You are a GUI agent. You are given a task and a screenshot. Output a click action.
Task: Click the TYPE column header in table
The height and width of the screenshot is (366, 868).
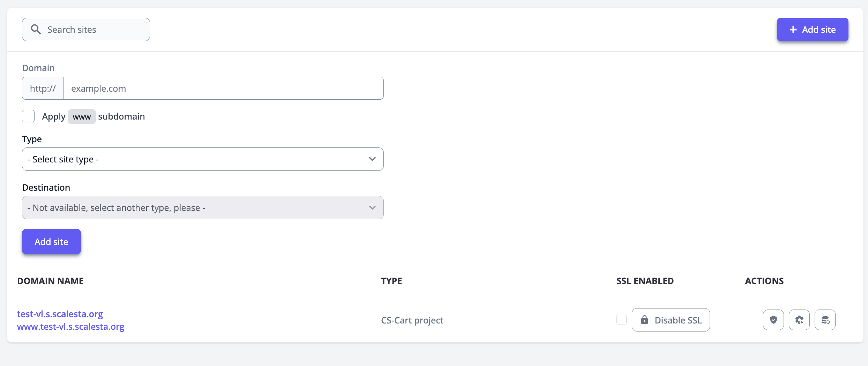(391, 281)
